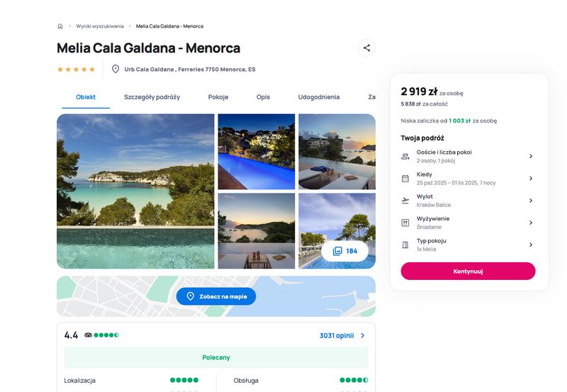Viewport: 567px width, 392px height.
Task: Click the room door icon beside Typ pokoju
Action: click(405, 245)
